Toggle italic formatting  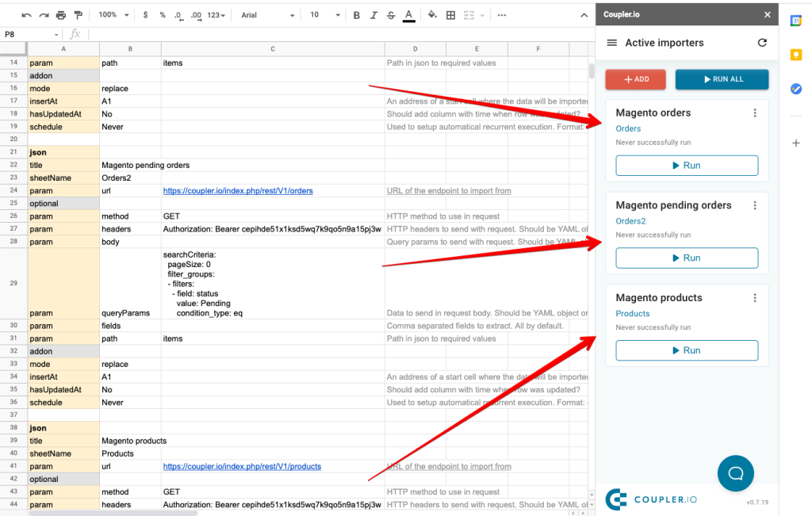[x=374, y=16]
